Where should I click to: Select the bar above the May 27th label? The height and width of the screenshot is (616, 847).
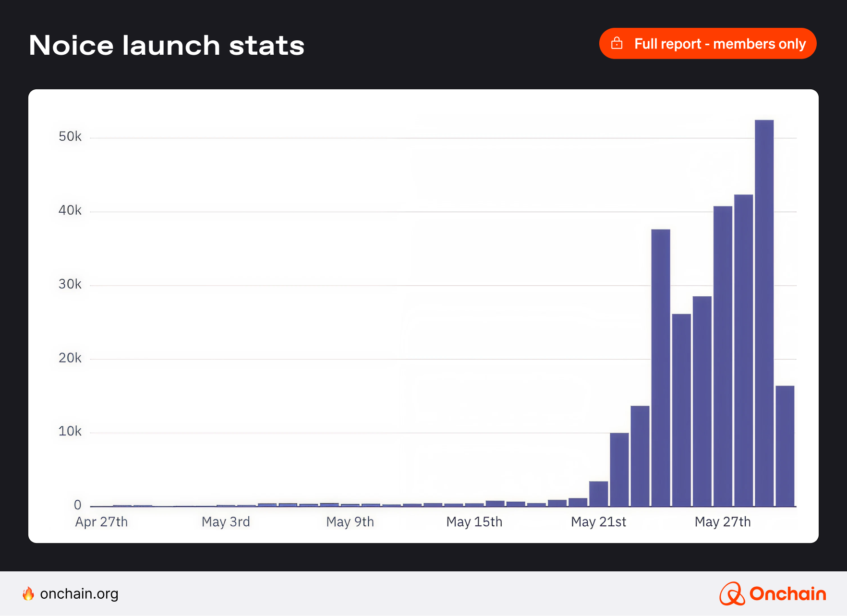723,355
